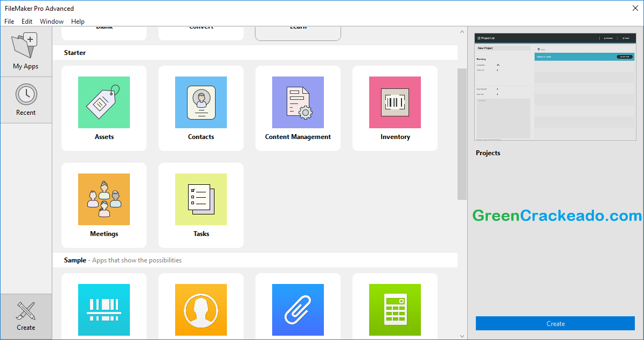644x340 pixels.
Task: Click the Project List preview thumbnail
Action: coord(555,86)
